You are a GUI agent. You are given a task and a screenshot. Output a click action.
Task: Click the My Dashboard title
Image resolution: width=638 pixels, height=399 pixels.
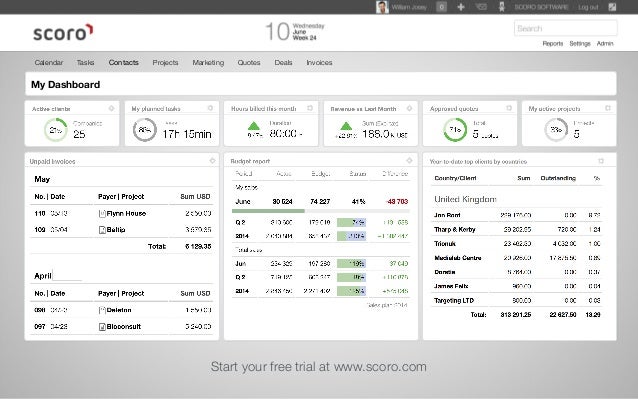(x=66, y=85)
